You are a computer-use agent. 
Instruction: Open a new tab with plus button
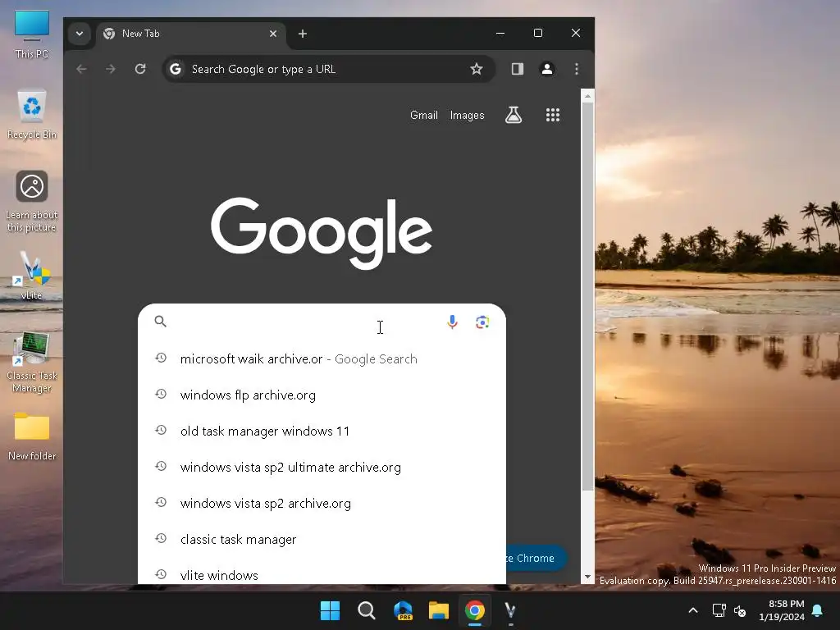click(x=303, y=34)
